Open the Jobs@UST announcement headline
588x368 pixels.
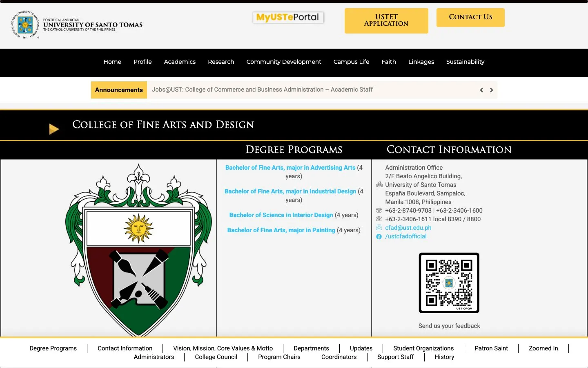(x=262, y=90)
